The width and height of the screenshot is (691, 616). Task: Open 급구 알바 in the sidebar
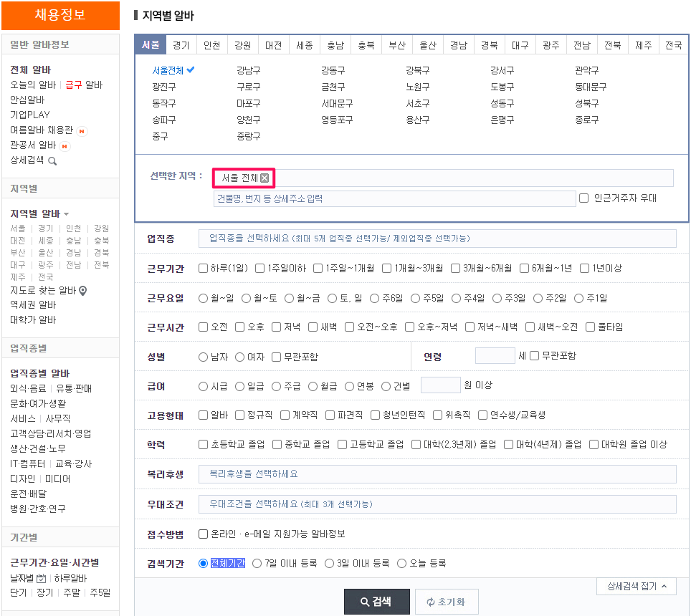[x=84, y=85]
